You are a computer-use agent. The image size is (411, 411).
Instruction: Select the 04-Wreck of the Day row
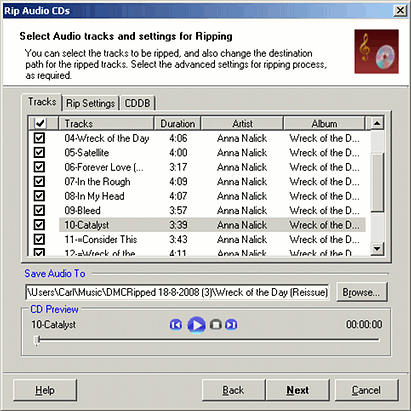tap(212, 138)
